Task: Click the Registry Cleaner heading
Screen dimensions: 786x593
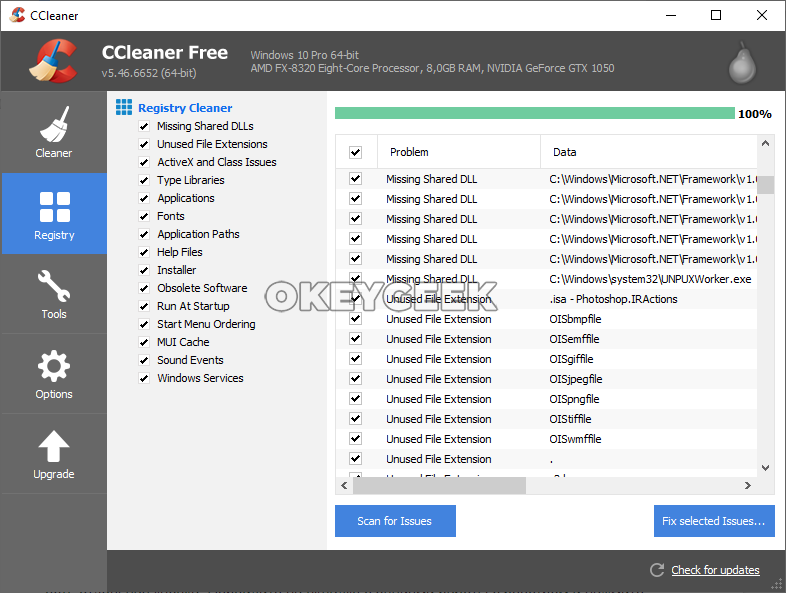Action: pos(185,108)
